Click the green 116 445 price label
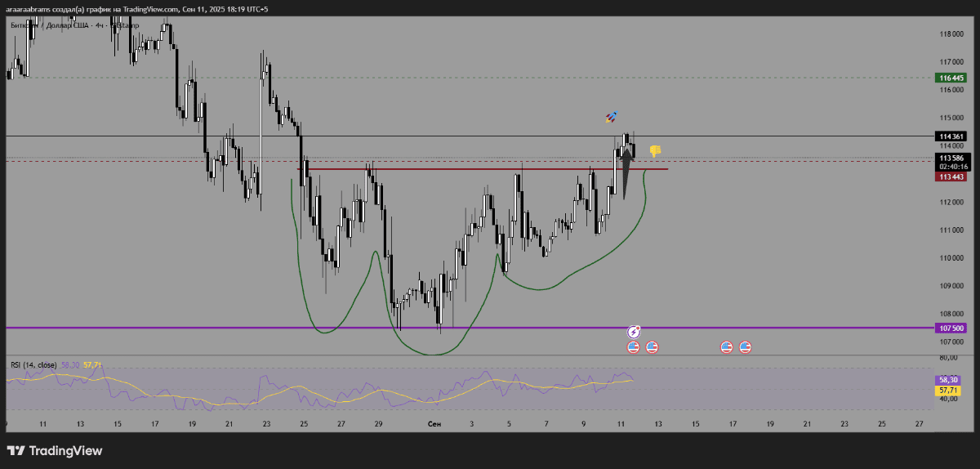This screenshot has height=469, width=980. click(x=951, y=78)
